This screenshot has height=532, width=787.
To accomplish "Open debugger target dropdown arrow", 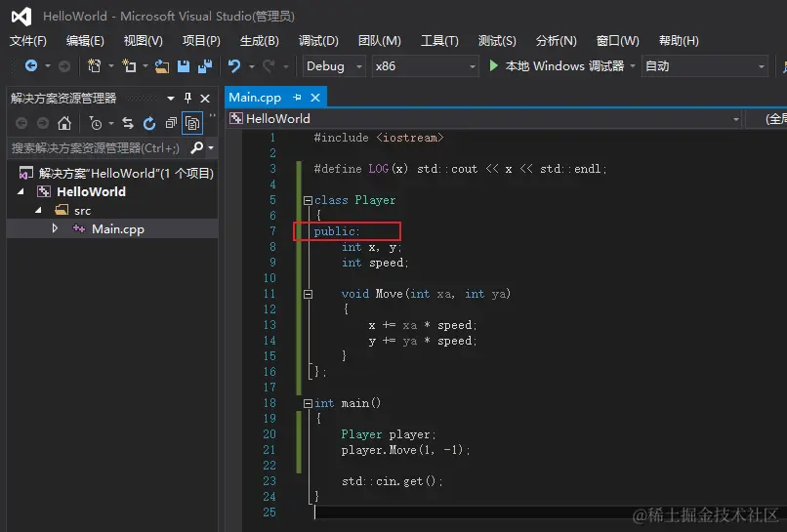I will click(x=633, y=66).
